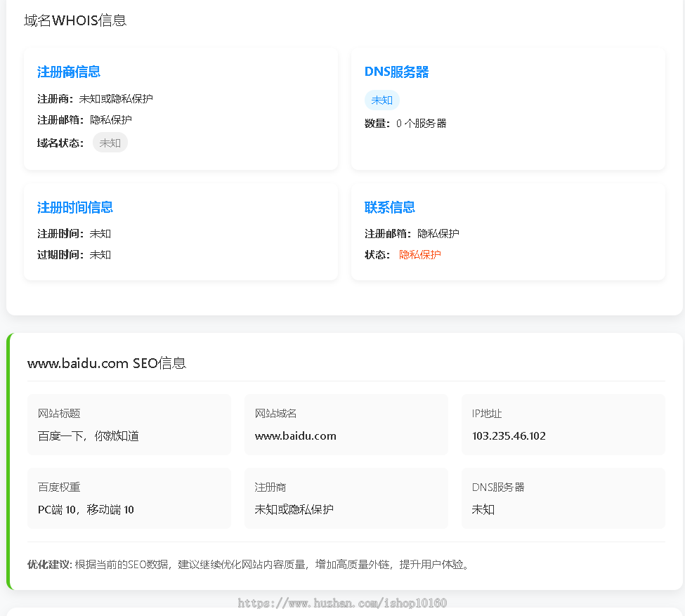
Task: Select the 注册商: 未知或隐私保护 line
Action: [96, 99]
